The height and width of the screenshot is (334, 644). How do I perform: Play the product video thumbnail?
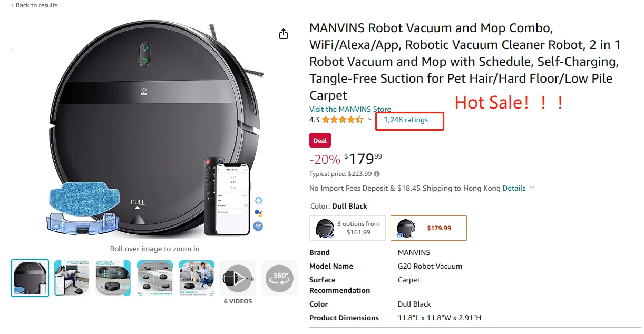(238, 278)
